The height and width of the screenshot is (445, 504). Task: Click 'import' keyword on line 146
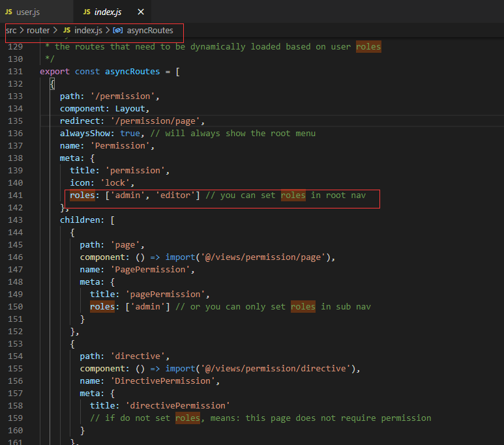[x=180, y=257]
